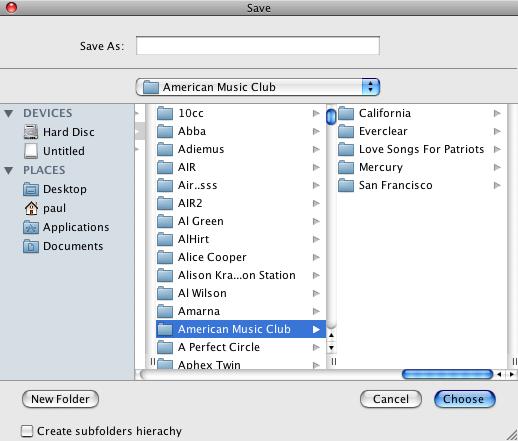This screenshot has width=518, height=441.
Task: Collapse the DEVICES section triangle
Action: click(9, 114)
